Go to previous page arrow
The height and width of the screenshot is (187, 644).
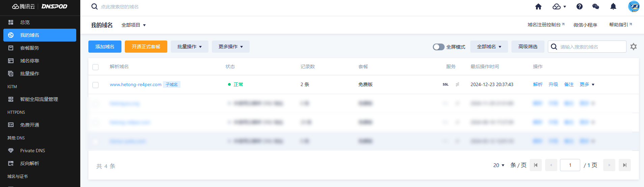(x=551, y=165)
